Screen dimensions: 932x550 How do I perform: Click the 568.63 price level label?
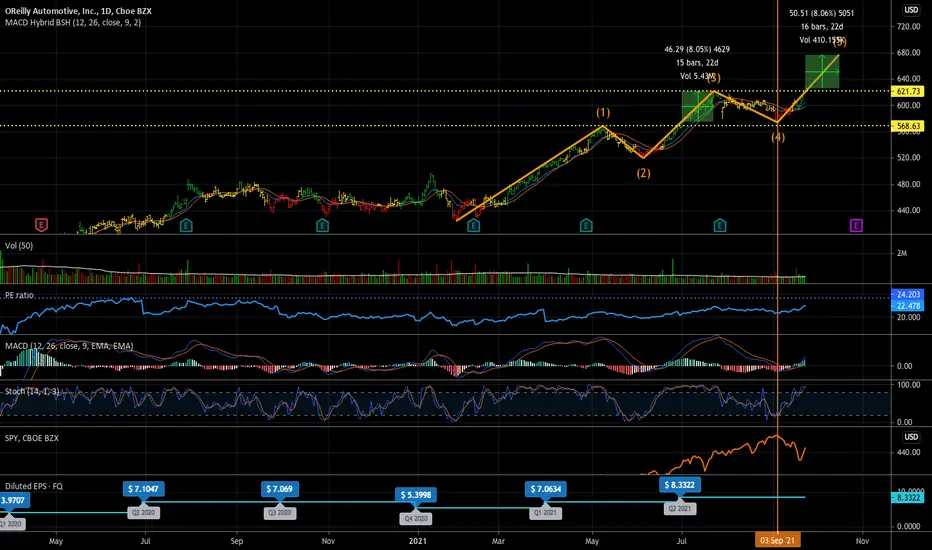[x=908, y=126]
